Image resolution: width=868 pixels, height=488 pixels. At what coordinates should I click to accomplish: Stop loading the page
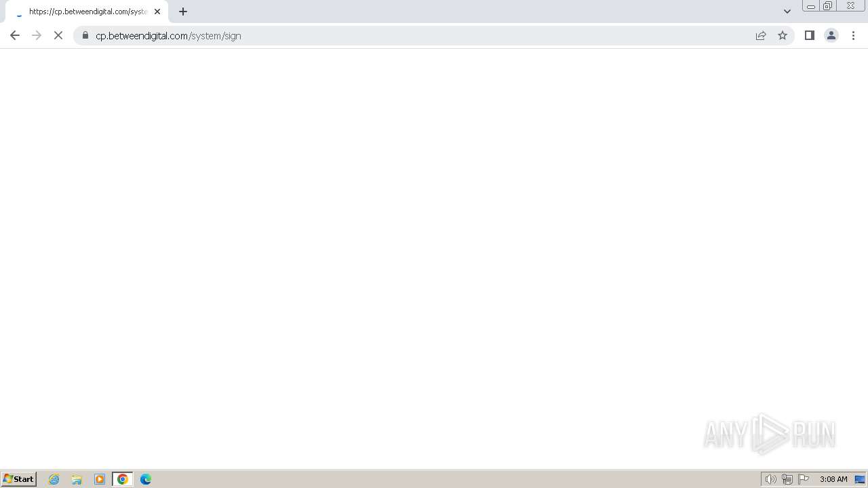(58, 35)
